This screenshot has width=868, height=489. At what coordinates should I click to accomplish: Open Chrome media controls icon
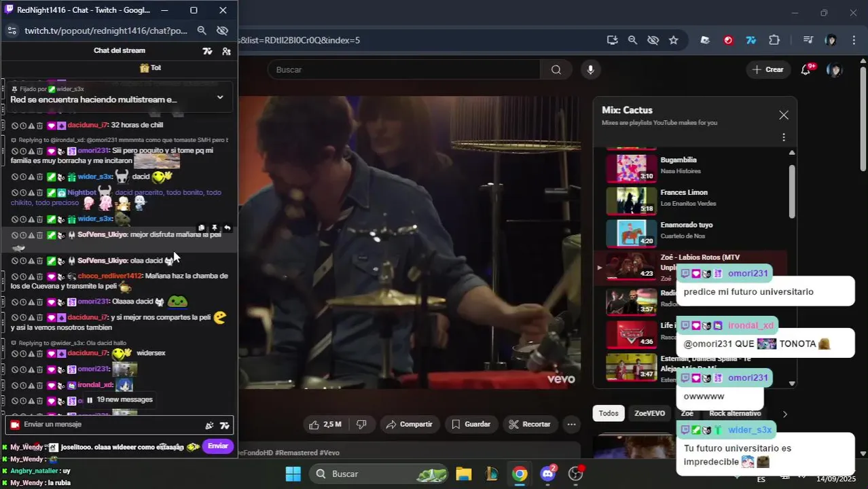[x=808, y=40]
